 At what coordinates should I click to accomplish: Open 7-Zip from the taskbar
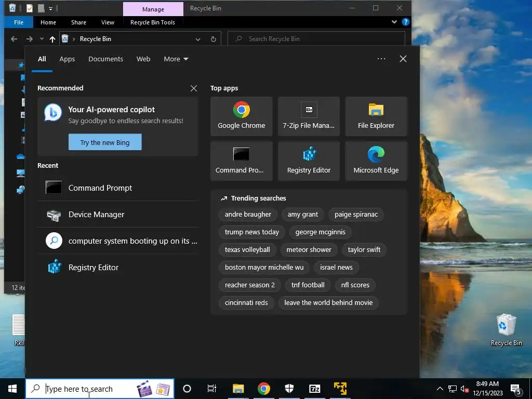pos(314,389)
